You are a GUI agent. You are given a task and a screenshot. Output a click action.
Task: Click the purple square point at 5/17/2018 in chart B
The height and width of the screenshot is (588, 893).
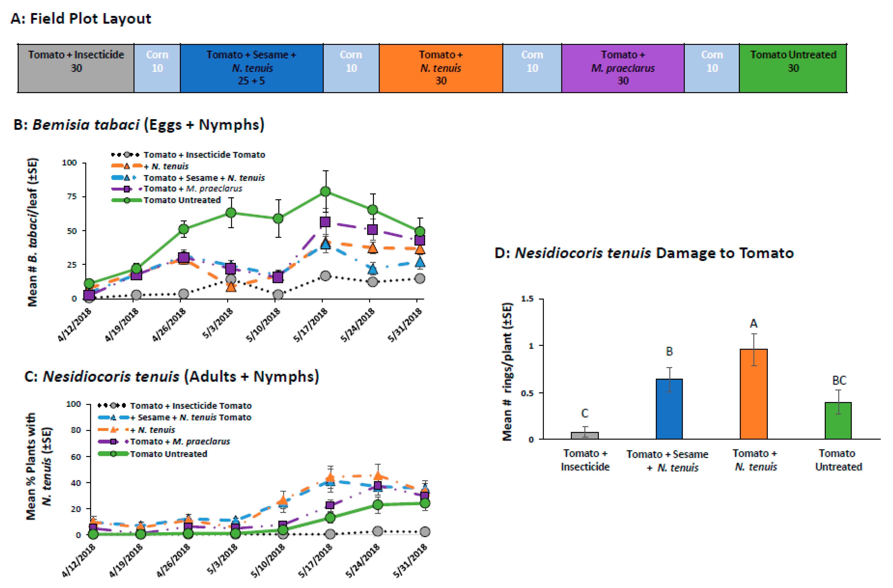[325, 222]
